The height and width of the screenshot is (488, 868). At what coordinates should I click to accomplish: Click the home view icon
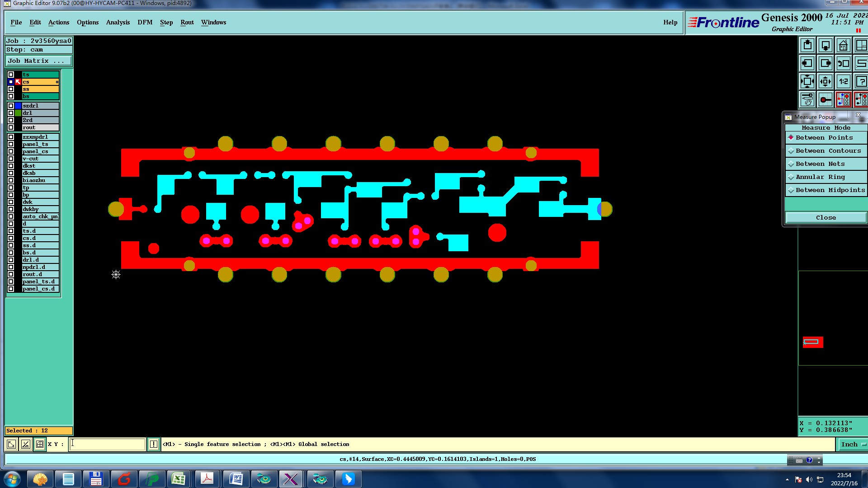click(x=843, y=46)
